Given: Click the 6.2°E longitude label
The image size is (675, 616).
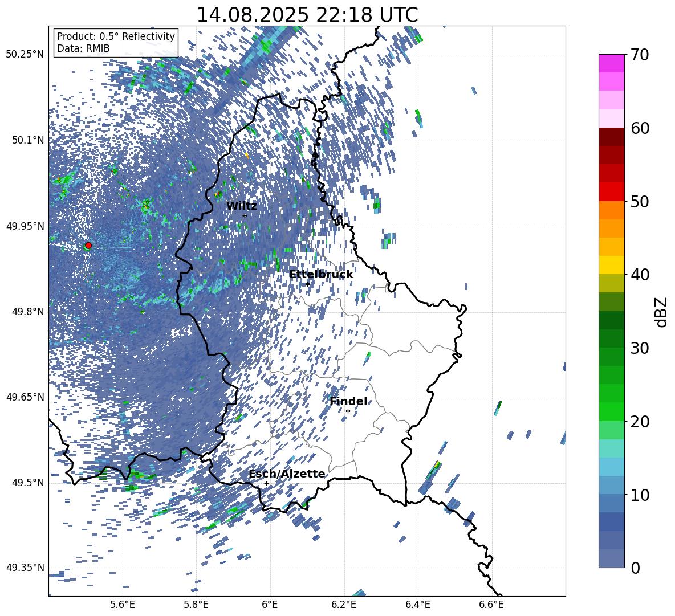Looking at the screenshot, I should (344, 605).
